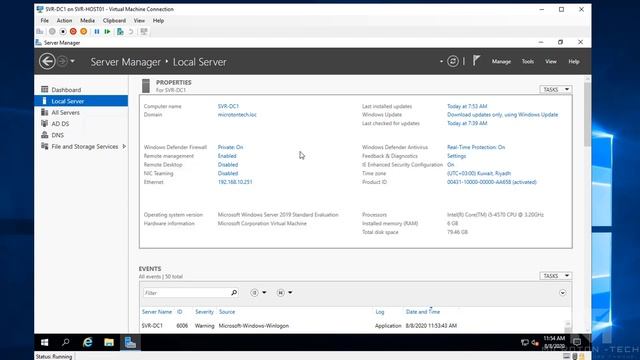640x360 pixels.
Task: Click the search magnifier in Events filter
Action: click(234, 293)
